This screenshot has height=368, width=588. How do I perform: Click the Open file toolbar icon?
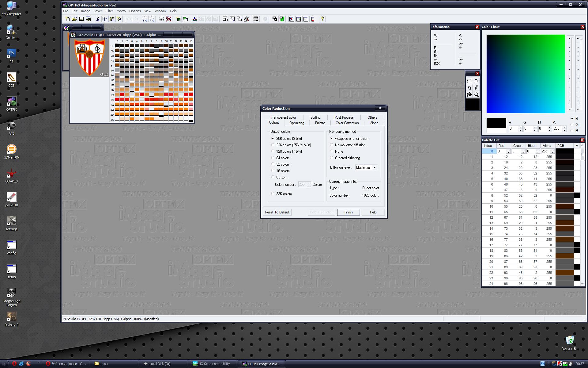[x=74, y=19]
